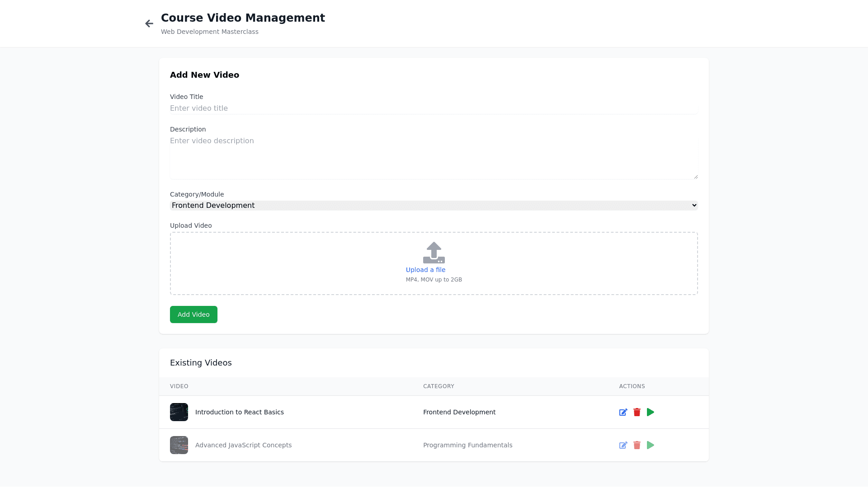Click the back arrow icon
This screenshot has height=488, width=868.
click(x=149, y=23)
